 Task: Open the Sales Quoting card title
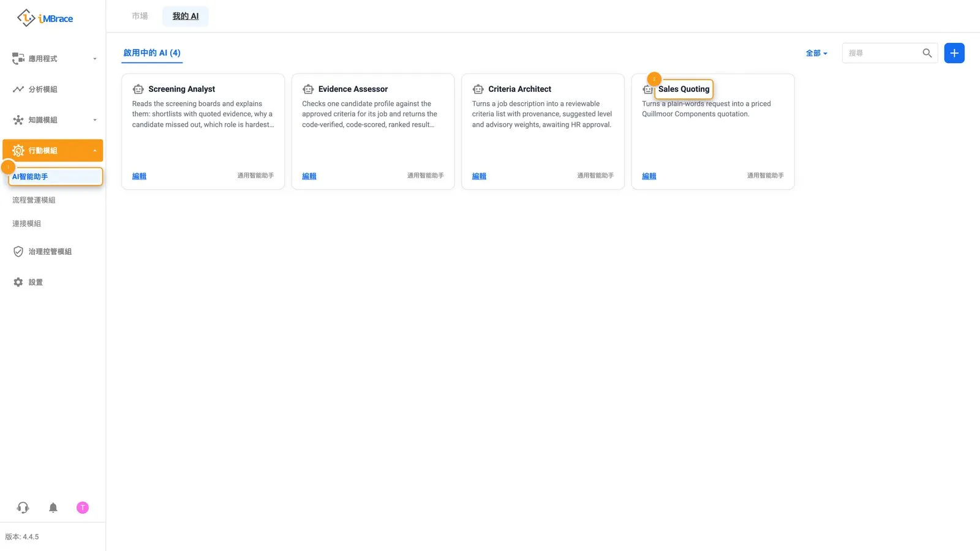click(x=684, y=89)
